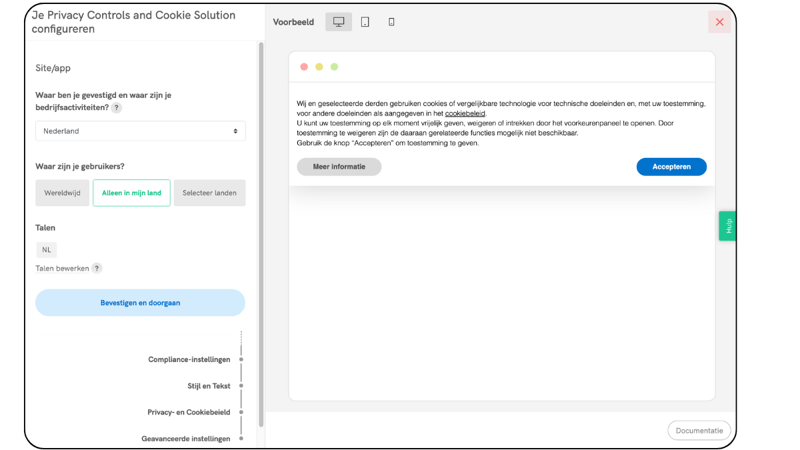Click help icon beside Talen bewerken
This screenshot has width=800, height=450.
(x=97, y=268)
